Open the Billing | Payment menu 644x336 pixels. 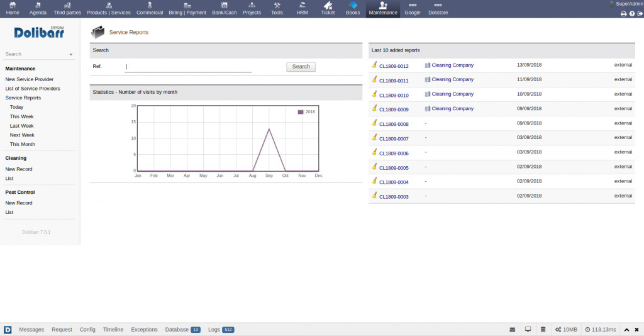tap(187, 9)
